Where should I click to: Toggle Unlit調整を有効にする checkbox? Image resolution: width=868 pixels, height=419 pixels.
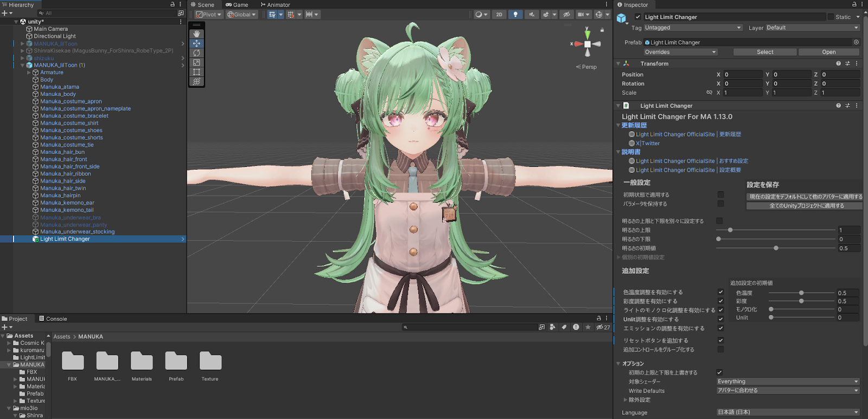720,319
